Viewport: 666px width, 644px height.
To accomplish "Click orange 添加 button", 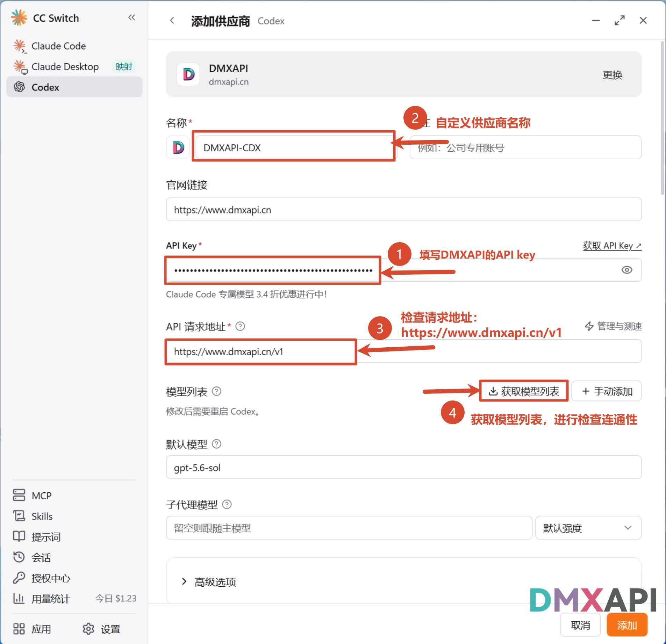I will coord(627,625).
